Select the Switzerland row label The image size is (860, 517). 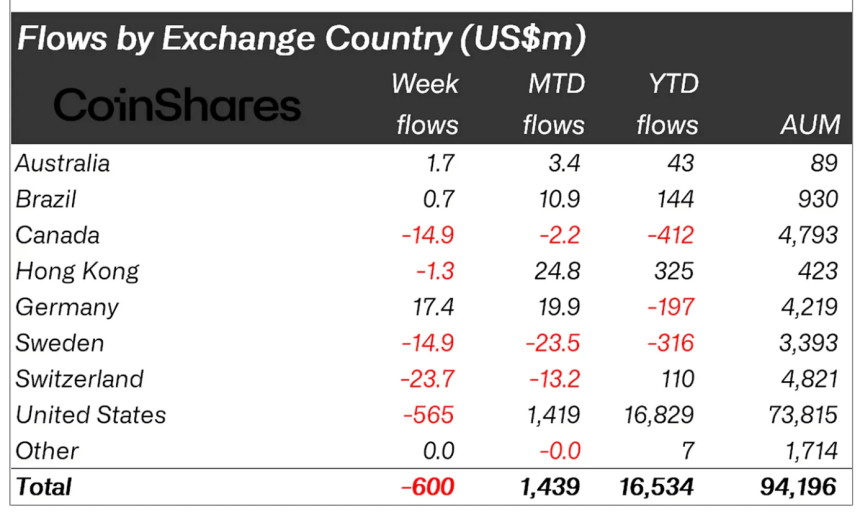[x=80, y=379]
